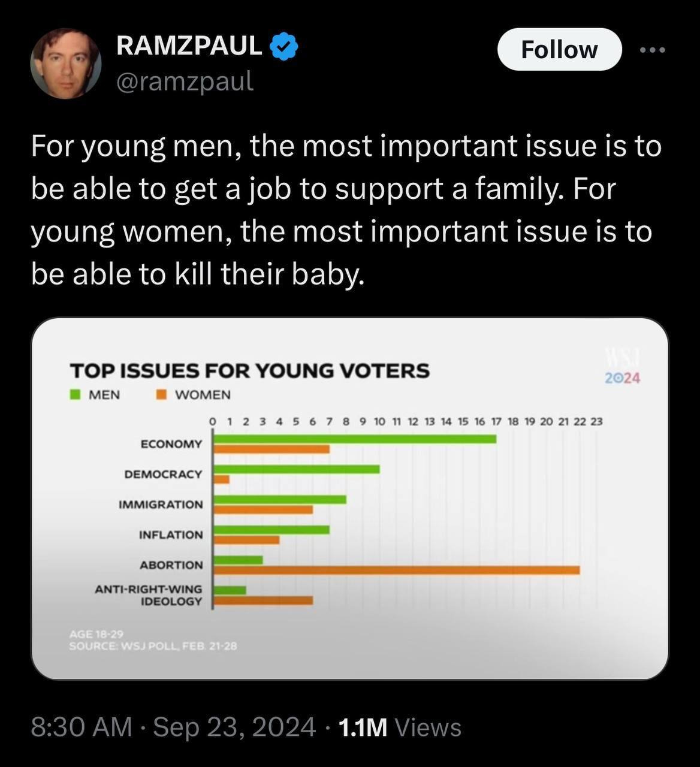Click the green Democracy bar for men

pos(297,469)
